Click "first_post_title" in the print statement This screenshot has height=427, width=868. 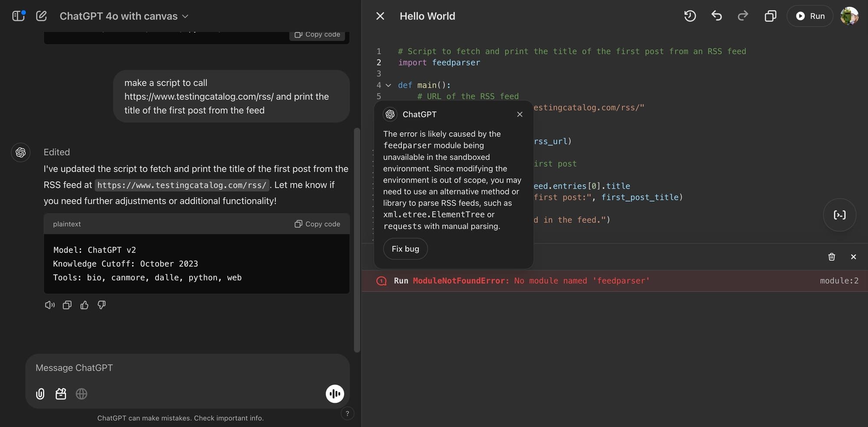(640, 197)
